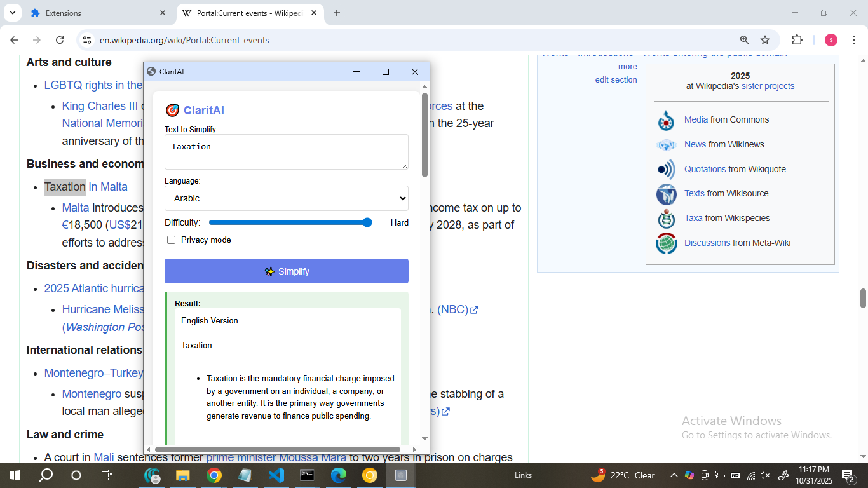The height and width of the screenshot is (488, 868).
Task: Open the King Charles III link
Action: 100,106
